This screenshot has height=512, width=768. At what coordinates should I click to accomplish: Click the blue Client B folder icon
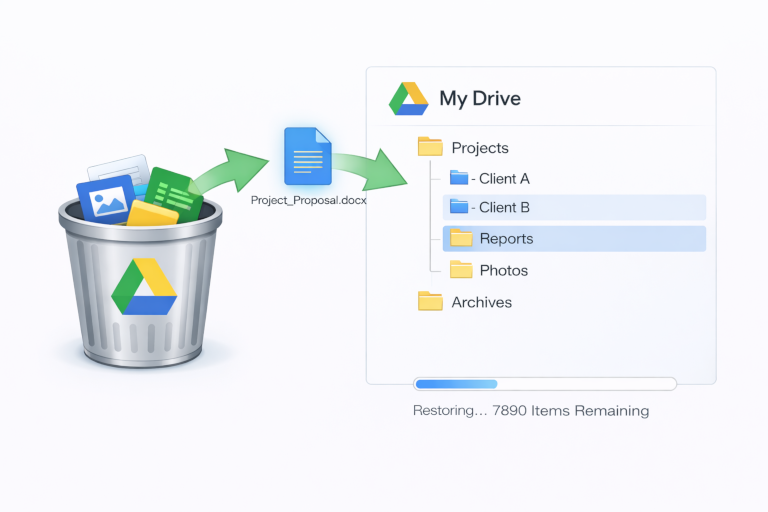pyautogui.click(x=459, y=206)
